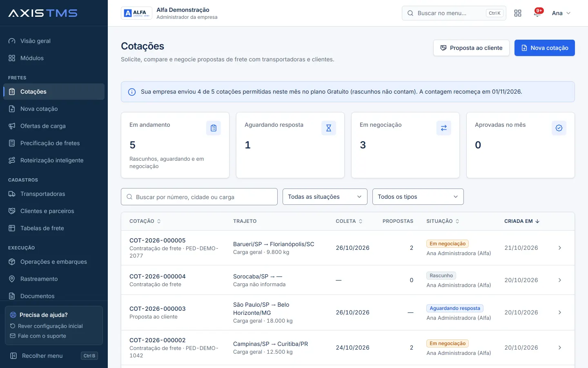Click the Proposta ao cliente button
This screenshot has height=368, width=588.
[x=471, y=48]
